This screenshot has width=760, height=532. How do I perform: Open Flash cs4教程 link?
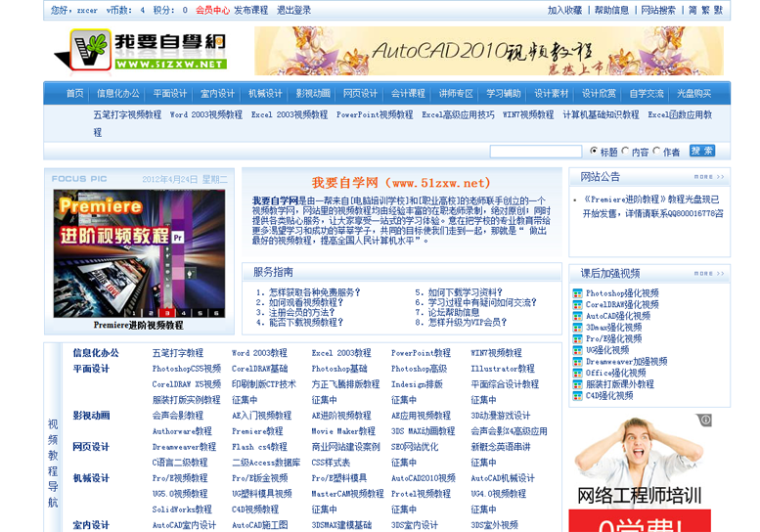[259, 447]
